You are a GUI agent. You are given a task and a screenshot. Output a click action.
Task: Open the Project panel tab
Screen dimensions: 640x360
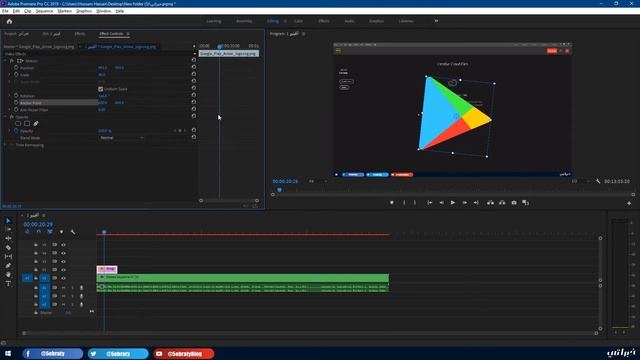click(x=16, y=33)
